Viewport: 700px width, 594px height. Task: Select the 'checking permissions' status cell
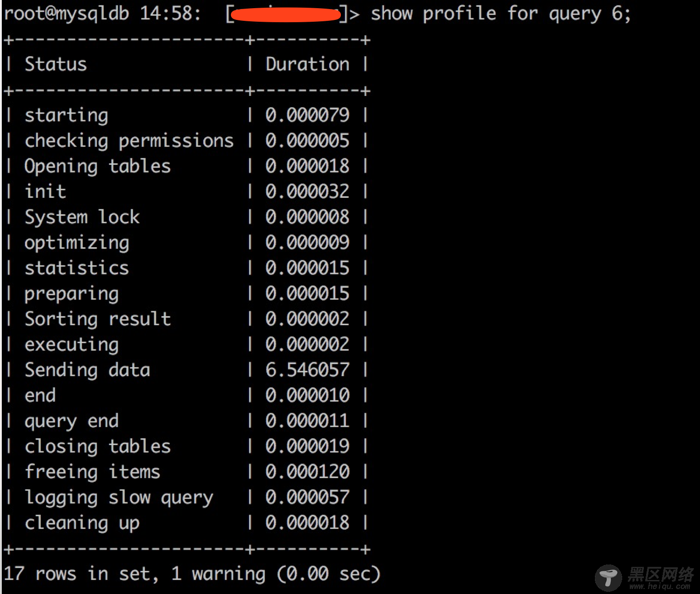(129, 141)
